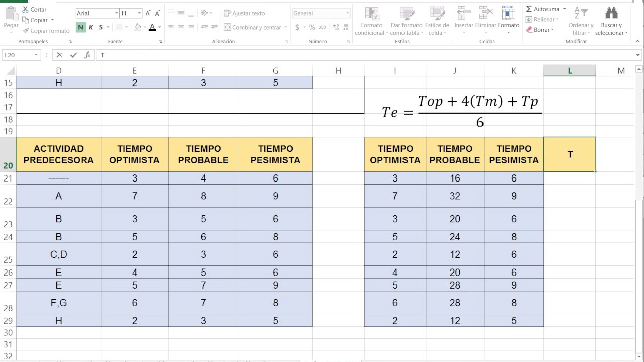This screenshot has height=362, width=644.
Task: Click the Copiar button
Action: click(35, 20)
